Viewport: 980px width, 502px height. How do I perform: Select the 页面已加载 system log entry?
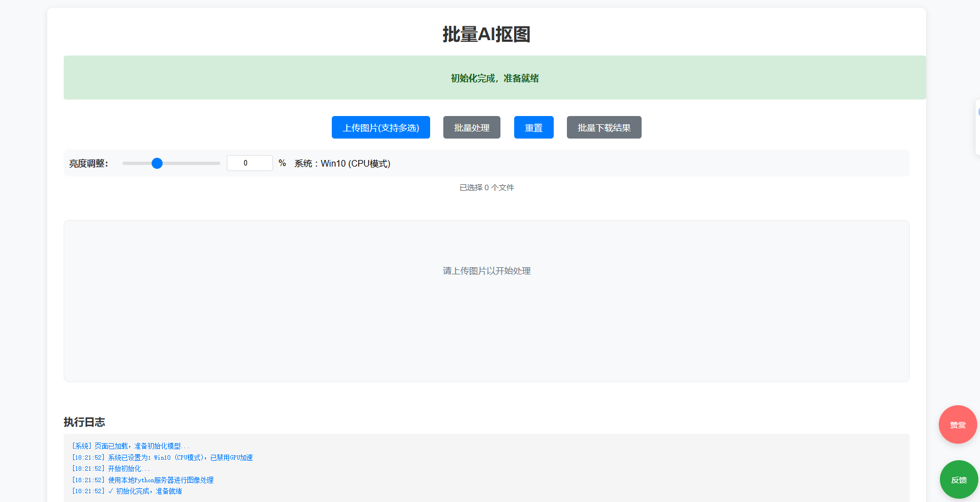click(130, 446)
